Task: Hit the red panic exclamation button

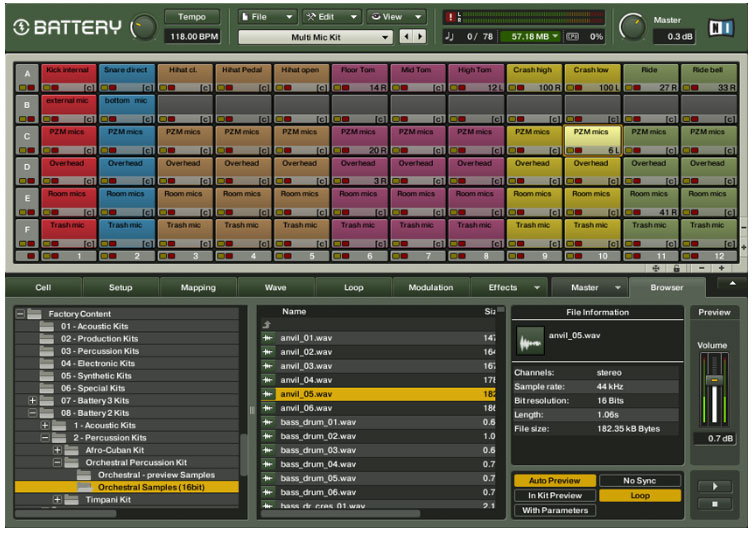Action: pyautogui.click(x=451, y=17)
